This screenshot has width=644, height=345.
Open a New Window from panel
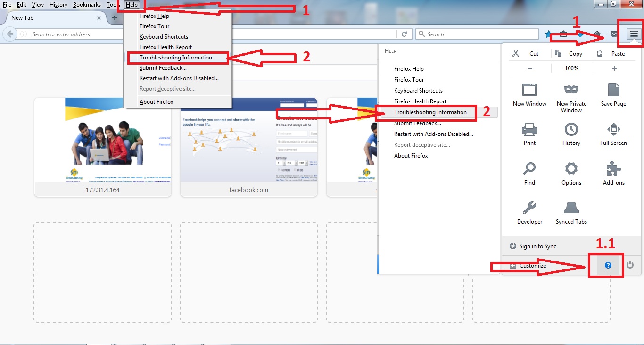coord(529,94)
